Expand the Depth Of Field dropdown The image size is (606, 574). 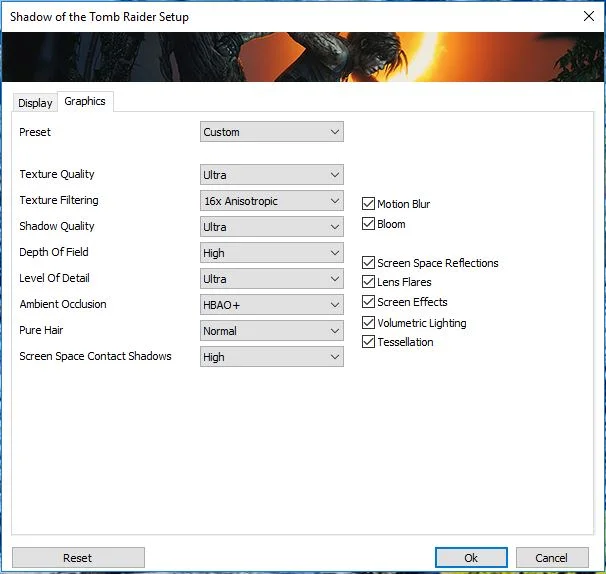(272, 252)
